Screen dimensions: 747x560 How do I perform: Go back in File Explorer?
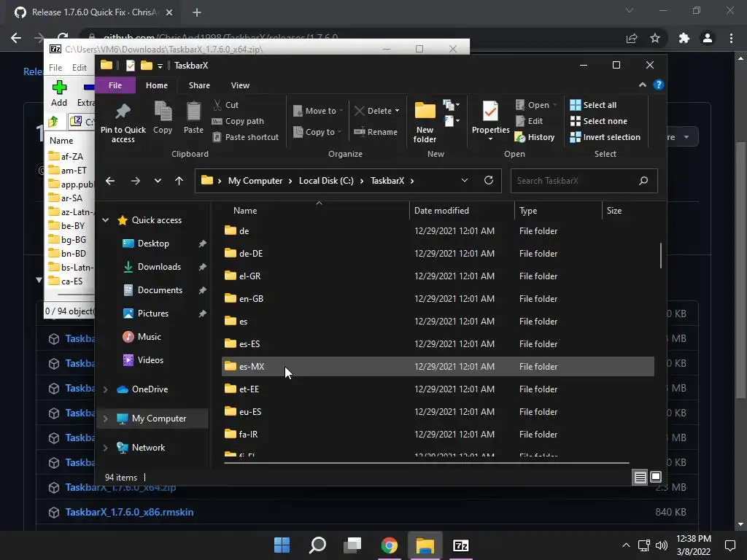110,181
